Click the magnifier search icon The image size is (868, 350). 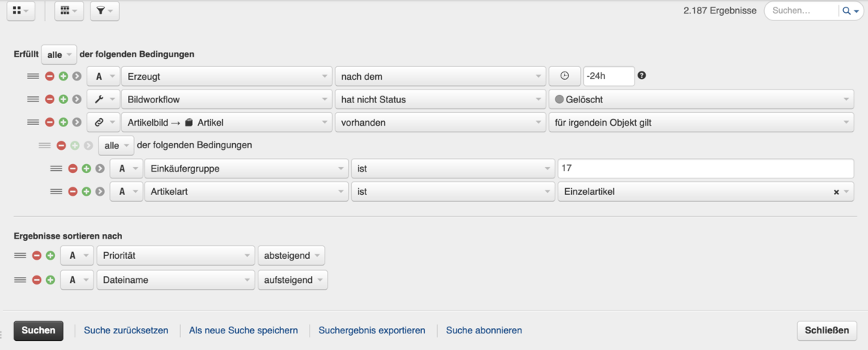coord(847,11)
